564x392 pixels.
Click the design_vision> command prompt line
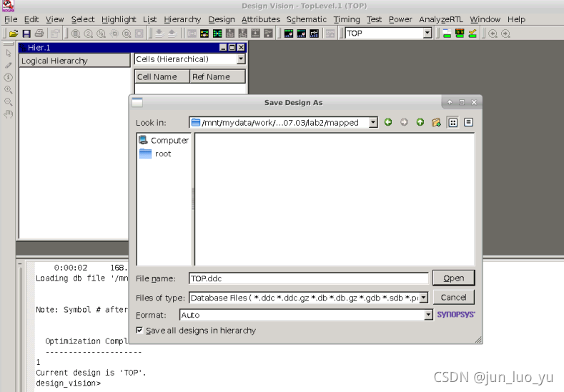click(x=69, y=383)
